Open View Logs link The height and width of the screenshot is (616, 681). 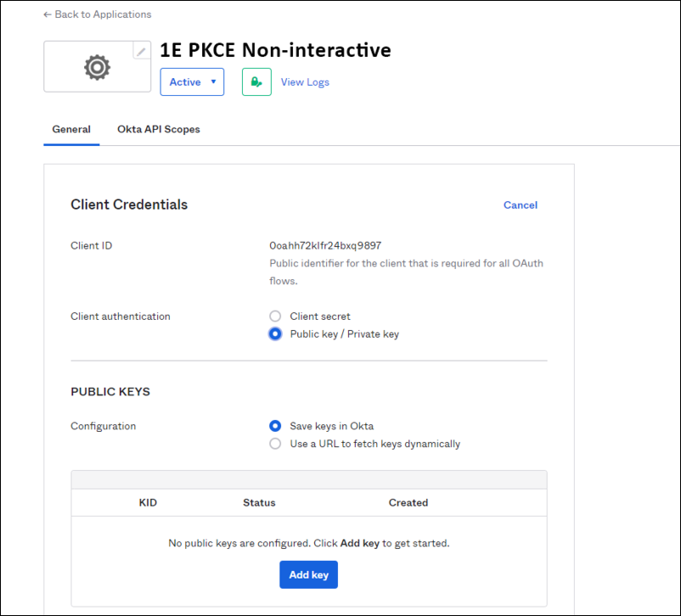tap(305, 82)
